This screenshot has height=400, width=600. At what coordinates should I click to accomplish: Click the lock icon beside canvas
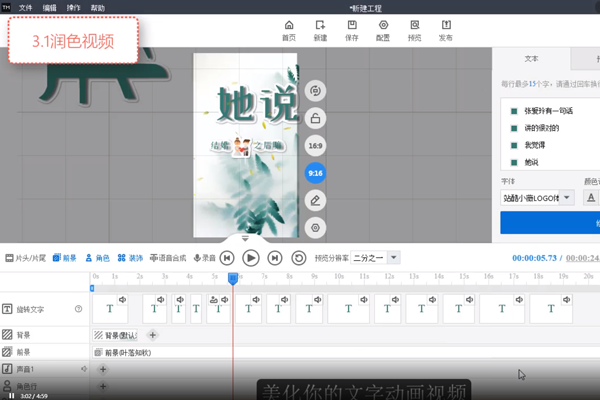pyautogui.click(x=315, y=118)
